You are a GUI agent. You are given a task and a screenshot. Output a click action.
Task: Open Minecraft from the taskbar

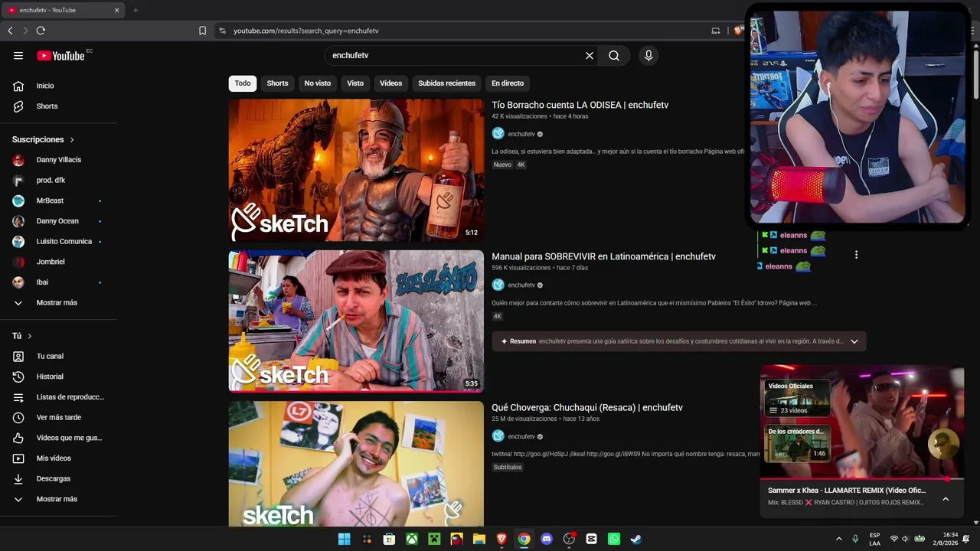[x=434, y=539]
